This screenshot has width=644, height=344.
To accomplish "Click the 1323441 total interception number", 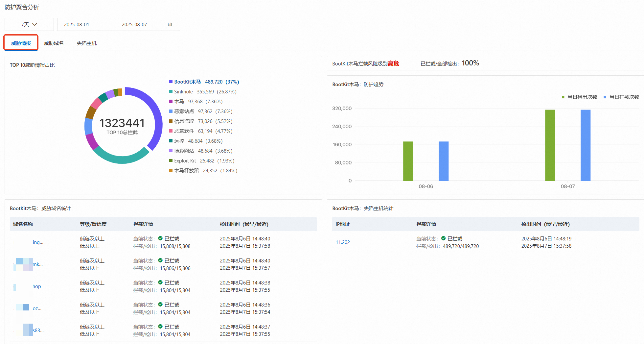I will (122, 123).
